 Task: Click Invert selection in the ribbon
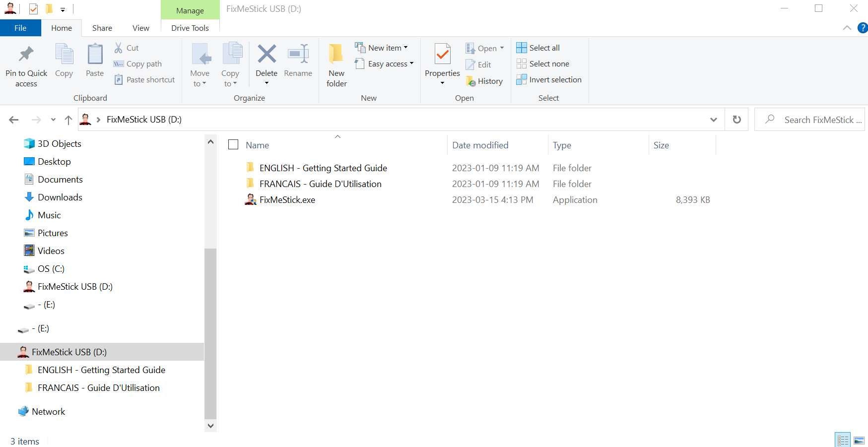click(x=549, y=80)
